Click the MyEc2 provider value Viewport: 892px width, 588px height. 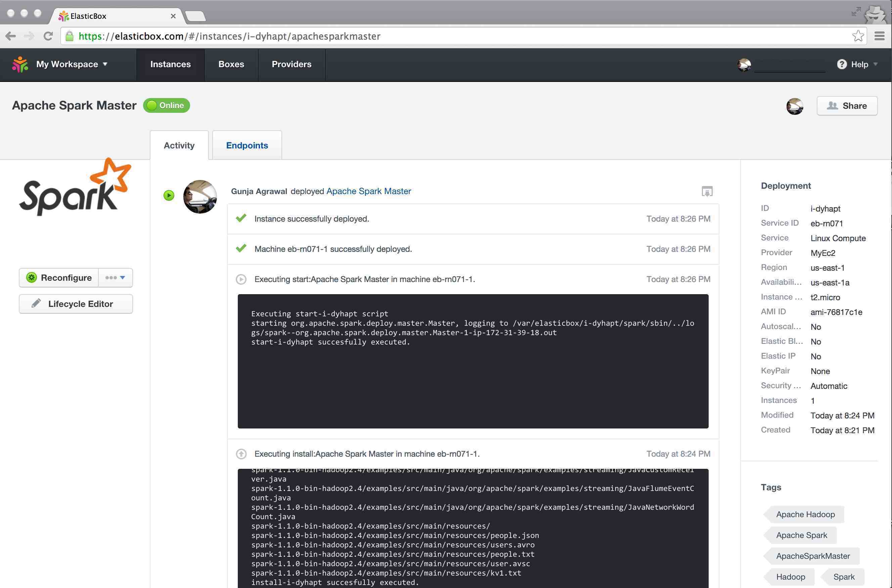coord(822,253)
